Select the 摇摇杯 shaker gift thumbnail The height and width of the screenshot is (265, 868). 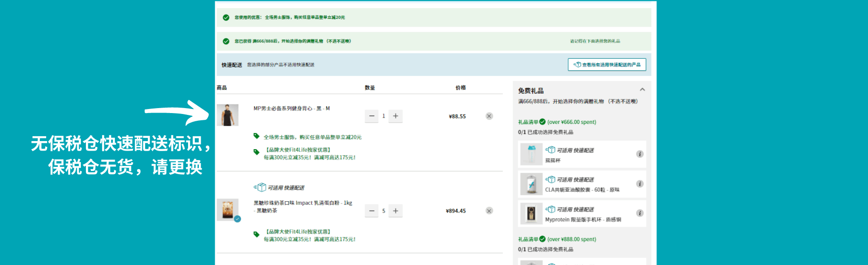pos(531,154)
